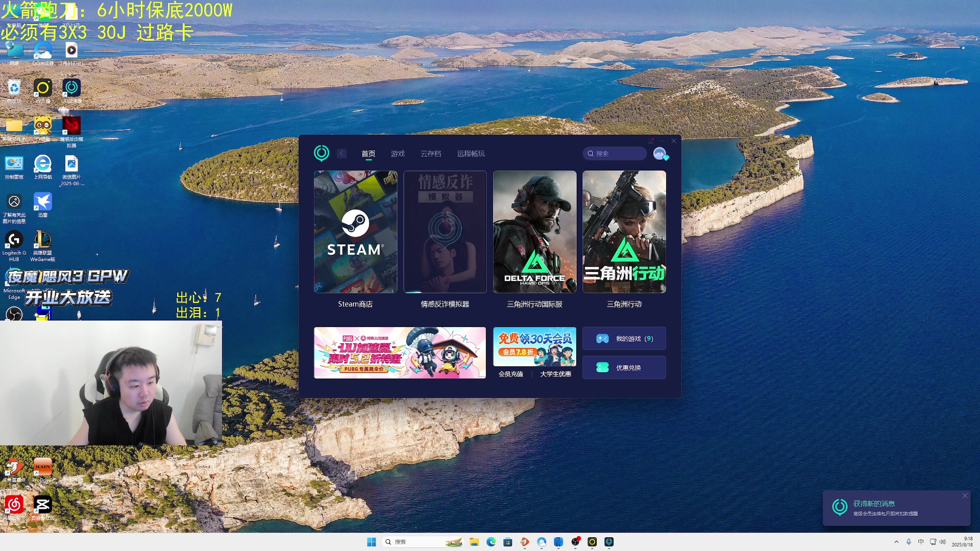Open 控制面板 desktop icon
Screen dimensions: 980x551
[x=14, y=168]
